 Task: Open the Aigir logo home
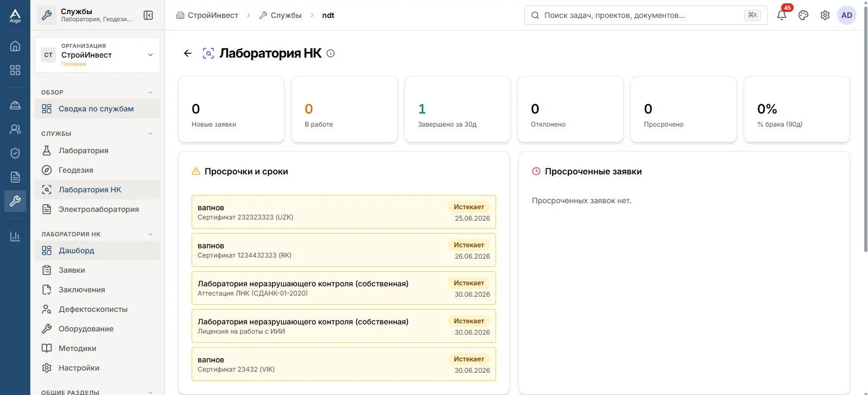(15, 16)
